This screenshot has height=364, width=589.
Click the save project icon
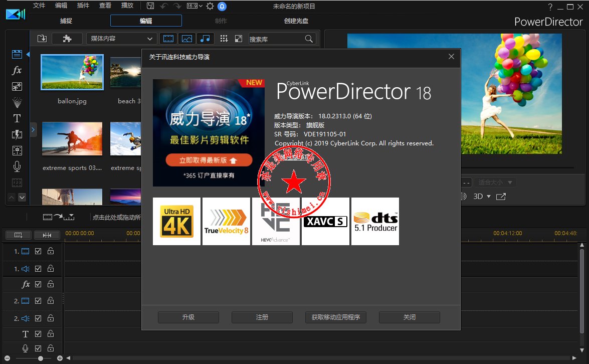point(150,6)
